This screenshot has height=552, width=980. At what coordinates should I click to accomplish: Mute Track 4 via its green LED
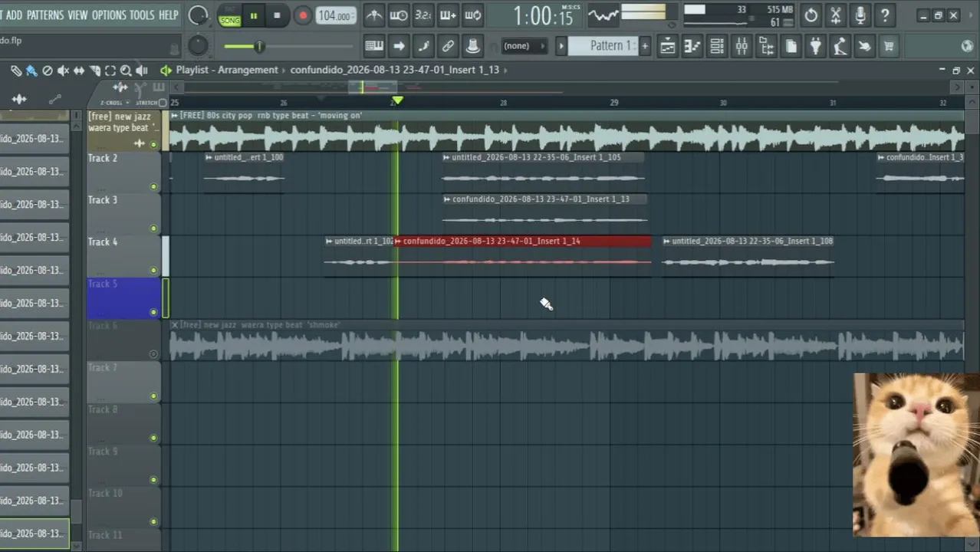(153, 270)
